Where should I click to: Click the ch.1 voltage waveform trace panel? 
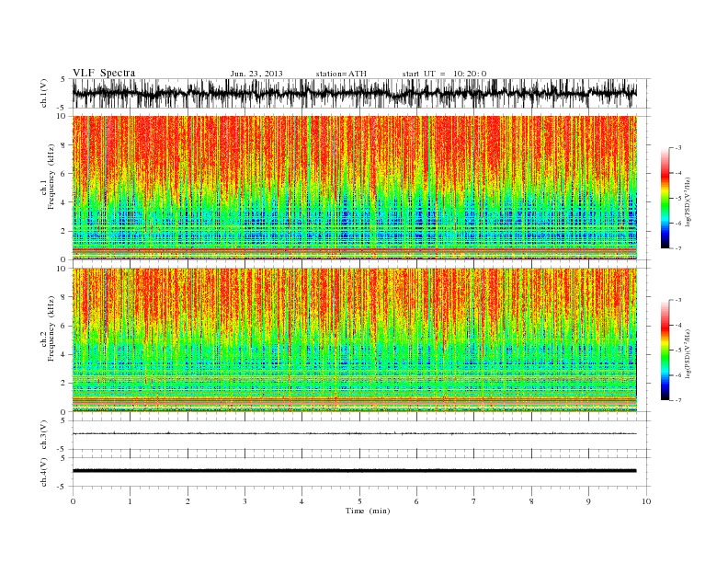coord(361,93)
